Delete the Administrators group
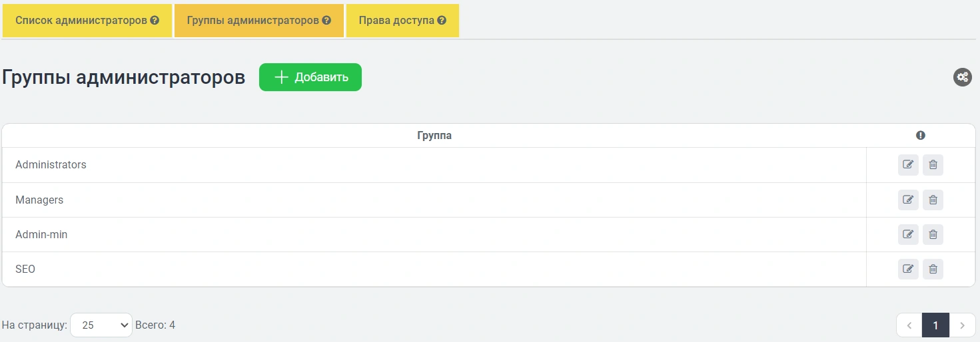This screenshot has height=342, width=980. coord(933,165)
